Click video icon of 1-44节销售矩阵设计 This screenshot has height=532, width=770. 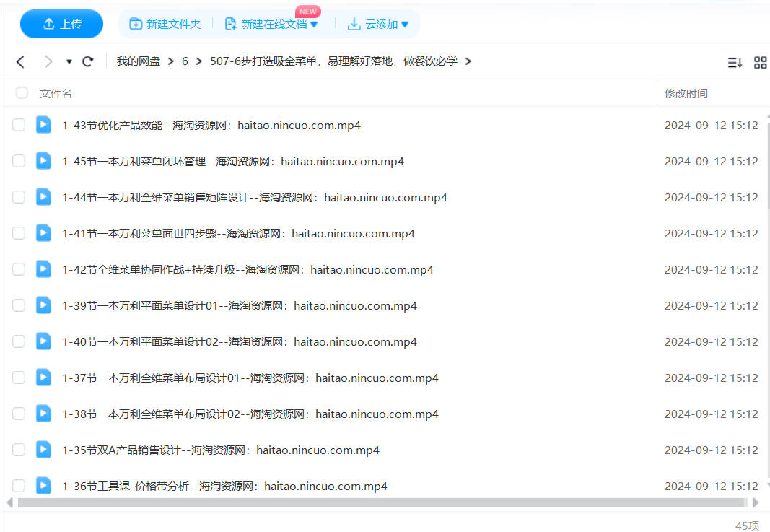(43, 196)
